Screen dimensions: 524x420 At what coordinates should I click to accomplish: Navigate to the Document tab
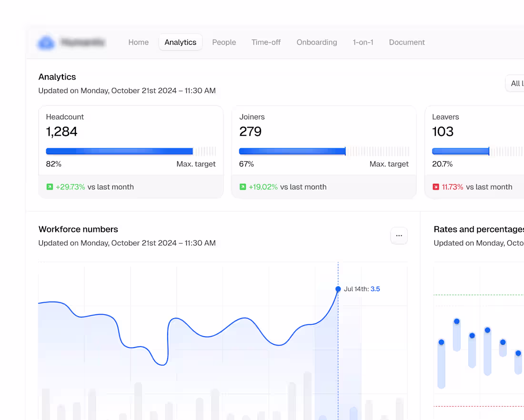[x=407, y=42]
